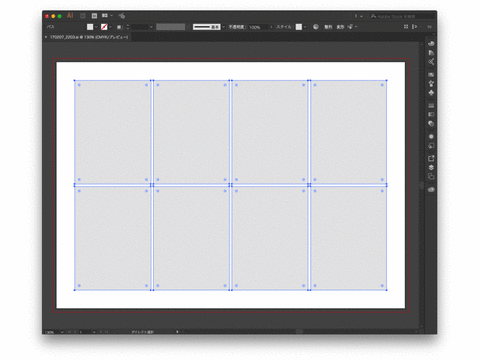Open the brush definition stroke preview

click(206, 27)
